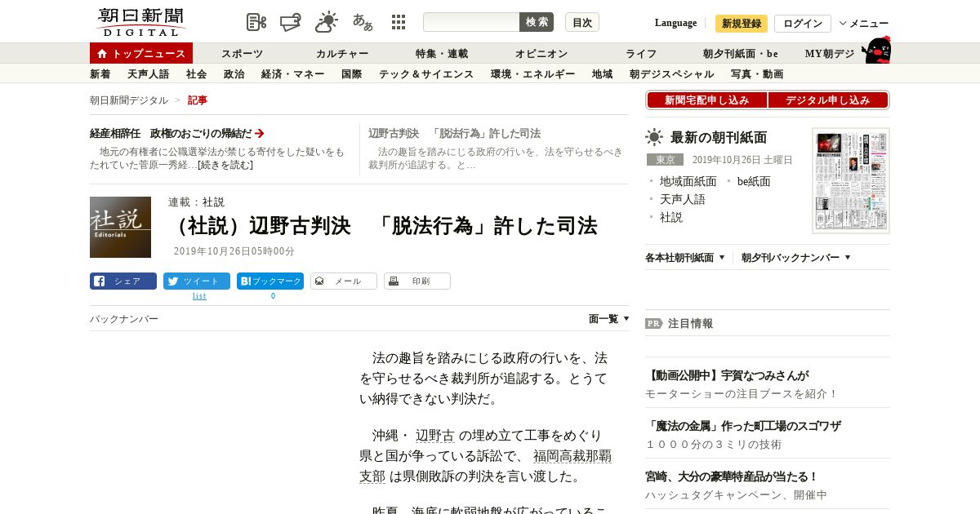Open the weather sun-and-cloud icon

327,22
